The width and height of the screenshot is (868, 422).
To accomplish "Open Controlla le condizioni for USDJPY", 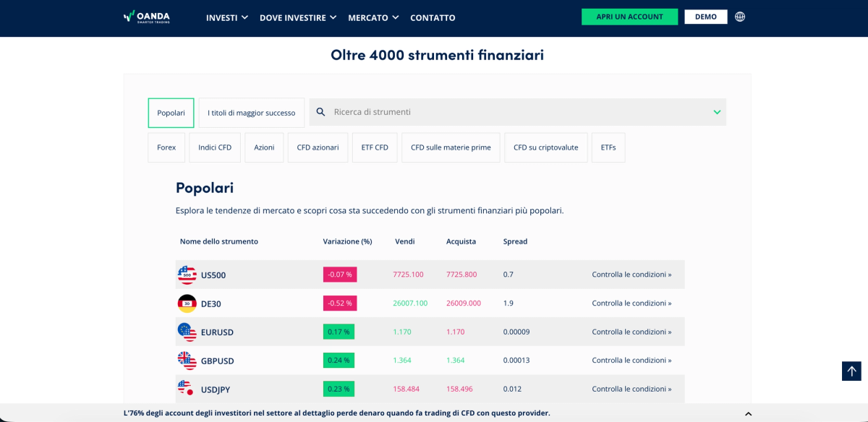I will (x=631, y=389).
